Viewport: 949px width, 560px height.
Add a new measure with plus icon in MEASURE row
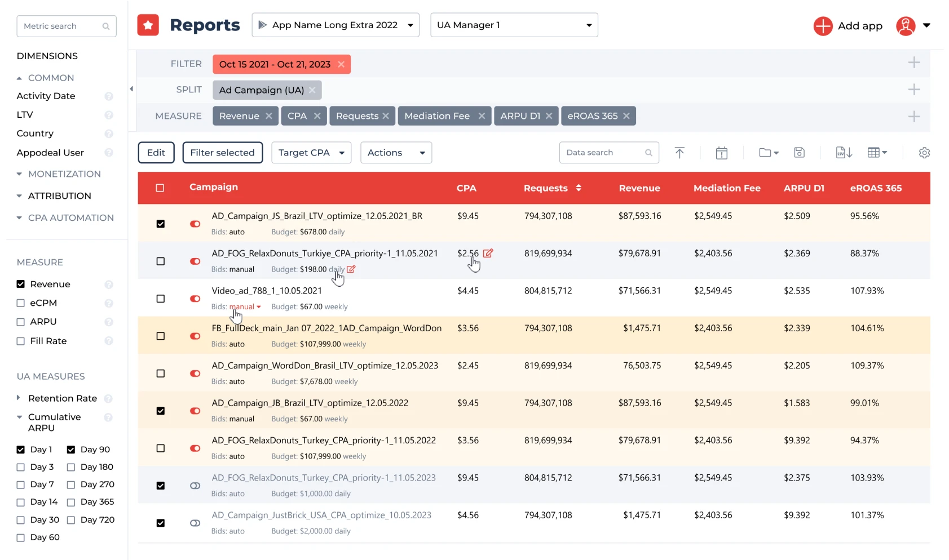pos(914,117)
